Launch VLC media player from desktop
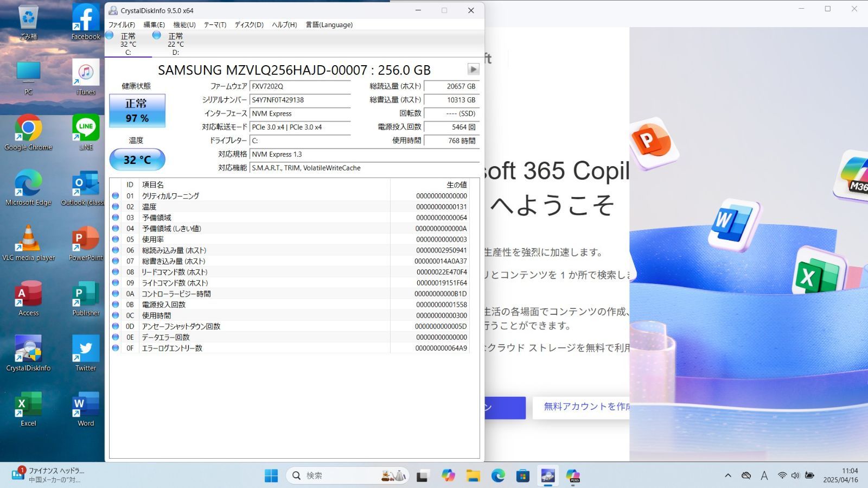The height and width of the screenshot is (488, 868). pos(28,243)
